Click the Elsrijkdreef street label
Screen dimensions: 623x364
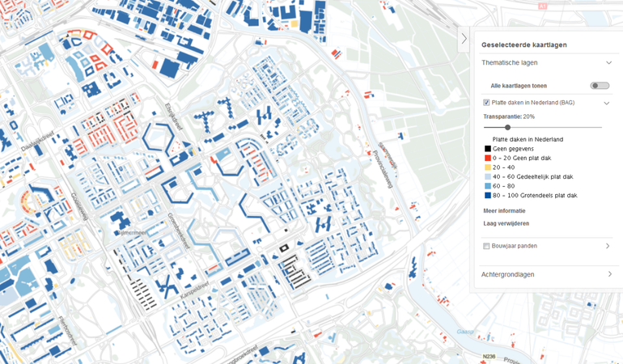173,117
